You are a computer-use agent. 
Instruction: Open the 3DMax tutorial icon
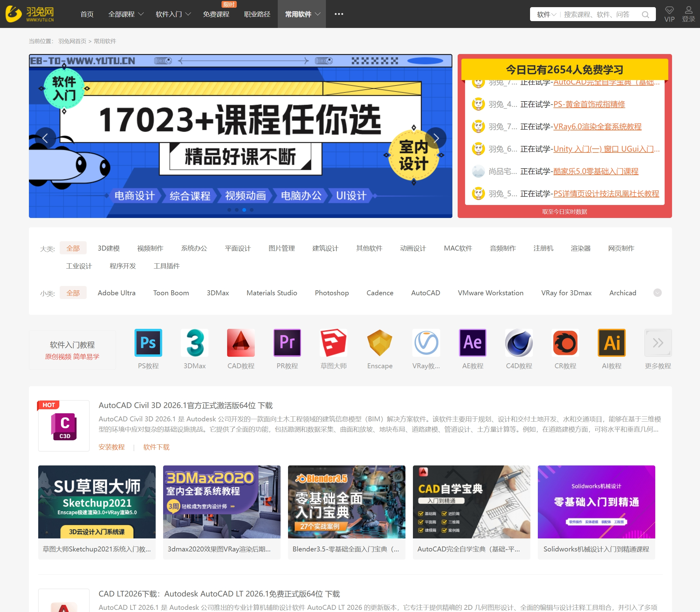pos(194,342)
